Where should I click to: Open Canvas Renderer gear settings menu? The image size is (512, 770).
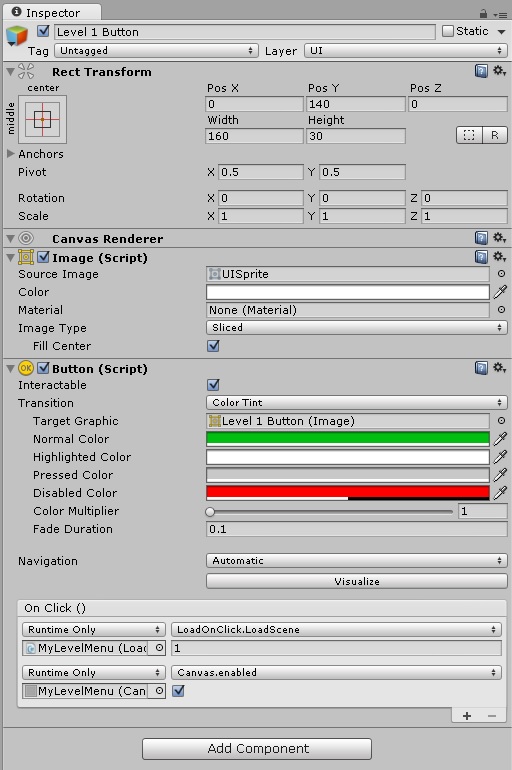click(x=500, y=238)
